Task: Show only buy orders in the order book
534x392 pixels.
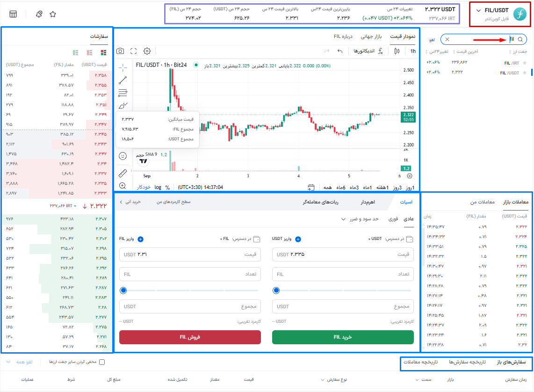Action: point(76,52)
